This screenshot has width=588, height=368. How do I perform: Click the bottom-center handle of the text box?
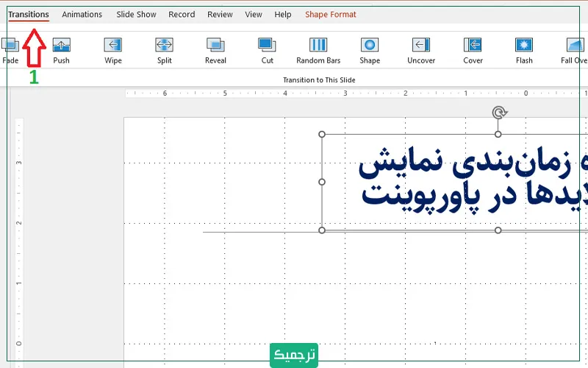click(498, 230)
